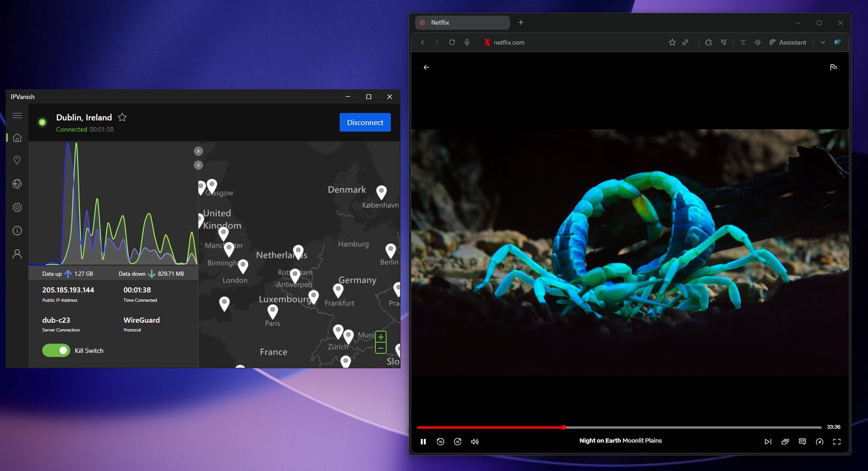Open the browser extensions puzzle icon
This screenshot has height=471, width=868.
709,42
